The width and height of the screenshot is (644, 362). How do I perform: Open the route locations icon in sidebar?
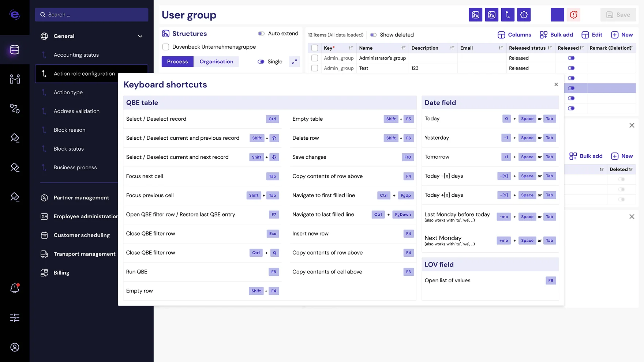click(x=15, y=109)
